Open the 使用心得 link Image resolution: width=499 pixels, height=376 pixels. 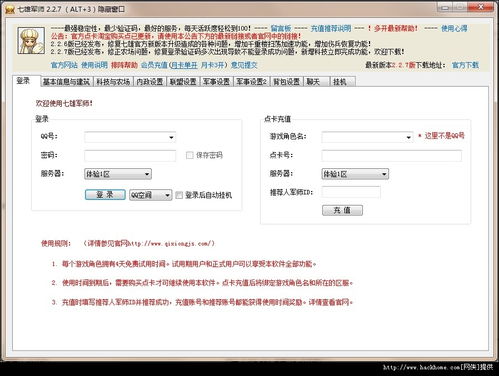pyautogui.click(x=454, y=28)
